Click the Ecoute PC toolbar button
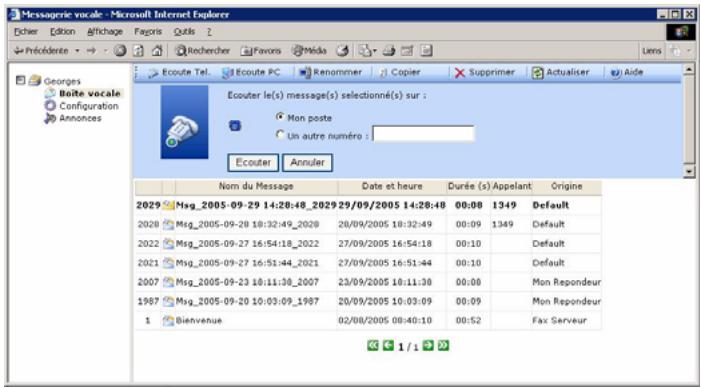The width and height of the screenshot is (701, 387). 251,72
